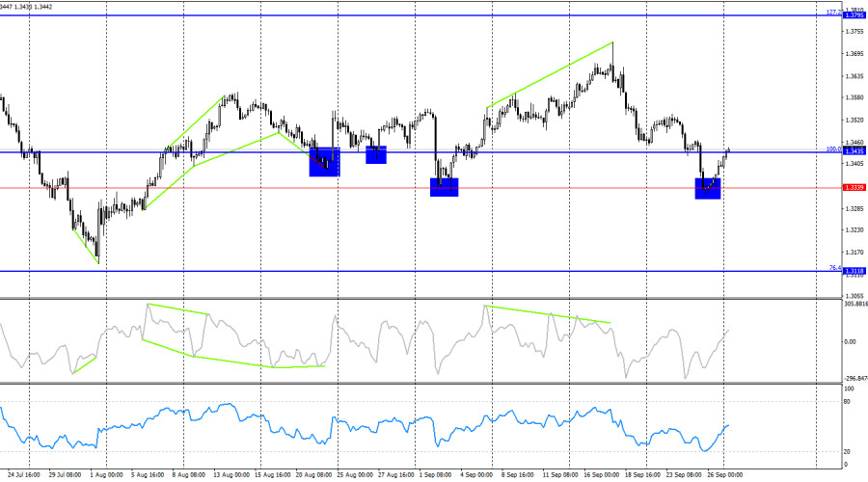Click the 20 level on oscillator scale
The image size is (868, 482).
point(847,452)
